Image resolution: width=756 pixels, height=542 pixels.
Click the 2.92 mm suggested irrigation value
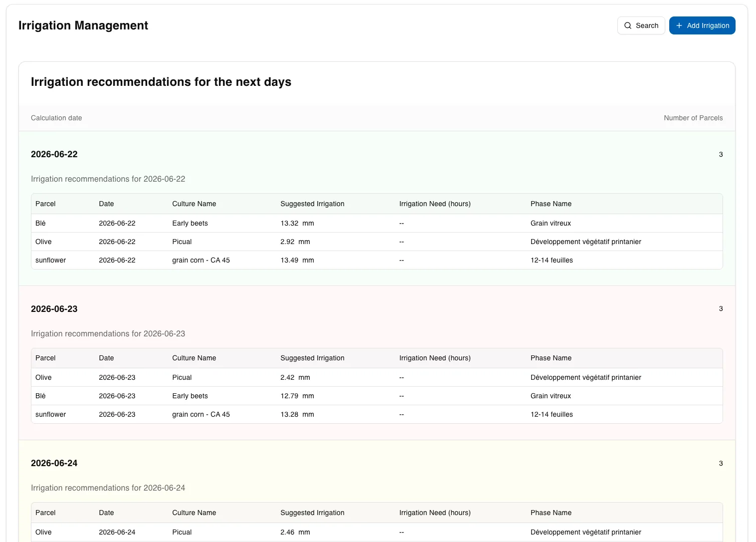coord(295,242)
